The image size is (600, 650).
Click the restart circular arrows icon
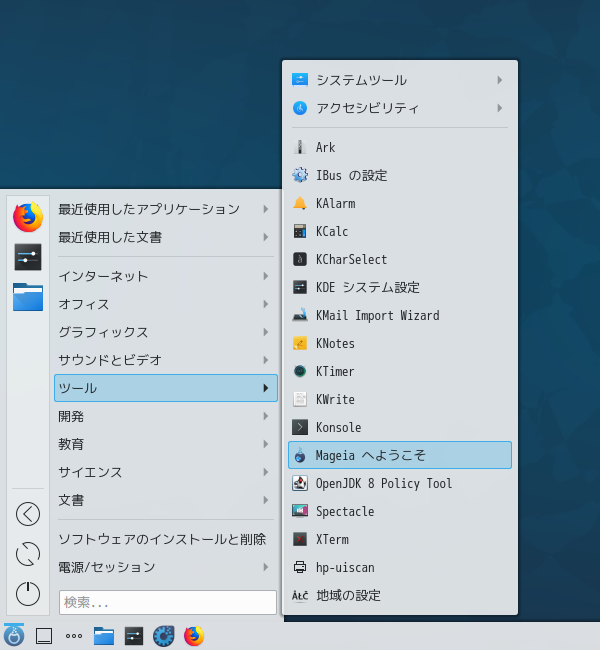coord(28,554)
